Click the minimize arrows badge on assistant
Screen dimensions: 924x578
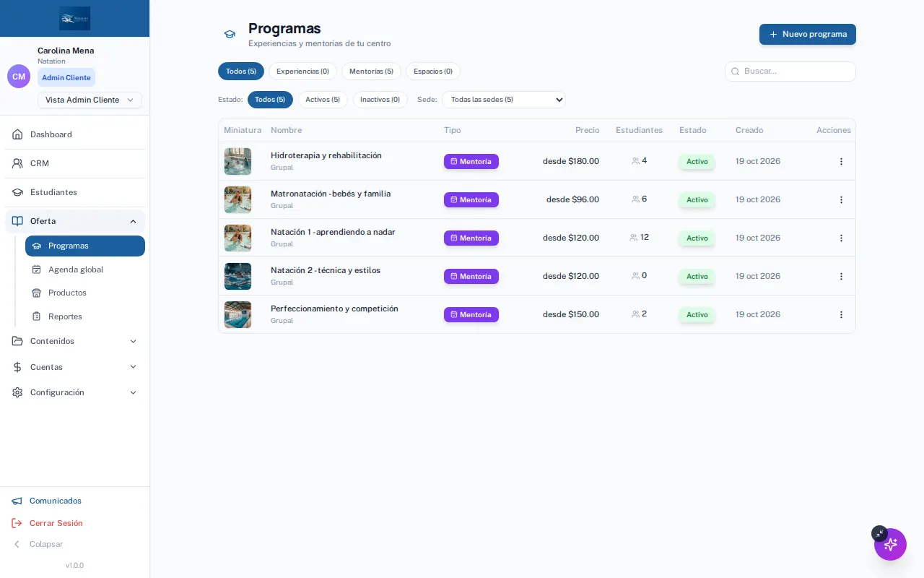pos(879,534)
